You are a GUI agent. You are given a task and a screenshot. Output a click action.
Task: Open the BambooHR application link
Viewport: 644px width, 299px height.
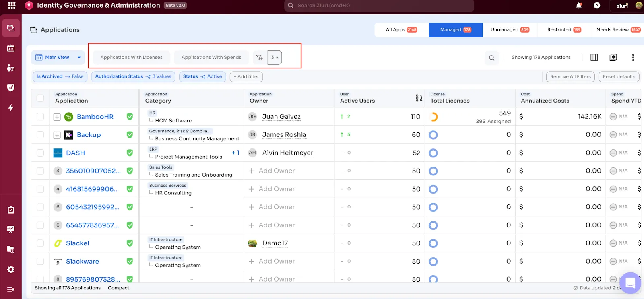pyautogui.click(x=95, y=117)
